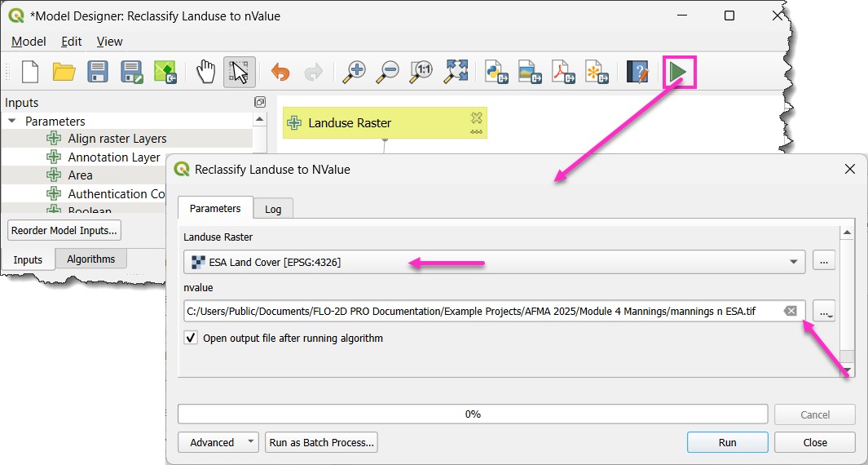Open the Edit menu
This screenshot has height=465, width=868.
pos(72,42)
